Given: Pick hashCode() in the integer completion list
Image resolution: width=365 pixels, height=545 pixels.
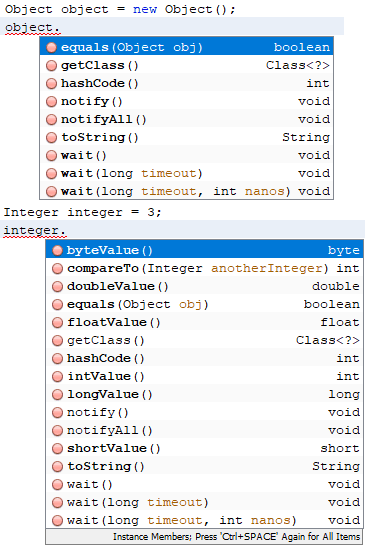Looking at the screenshot, I should [x=204, y=358].
